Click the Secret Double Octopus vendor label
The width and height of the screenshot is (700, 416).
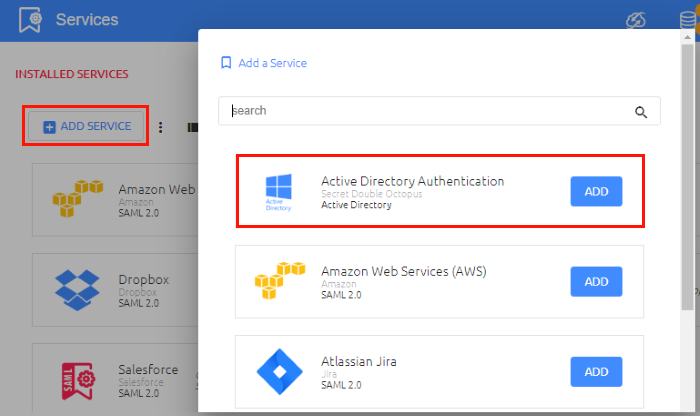(371, 194)
